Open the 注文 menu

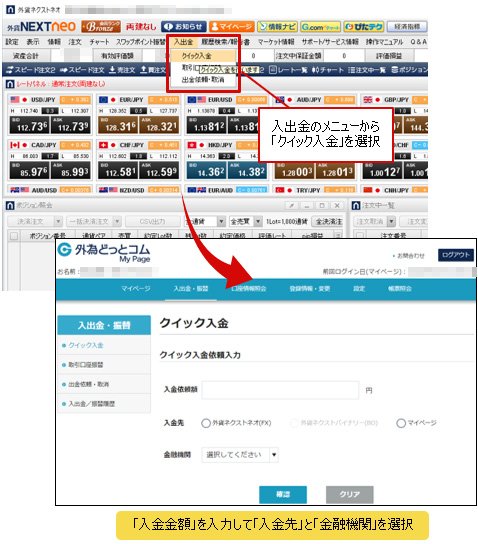[75, 42]
